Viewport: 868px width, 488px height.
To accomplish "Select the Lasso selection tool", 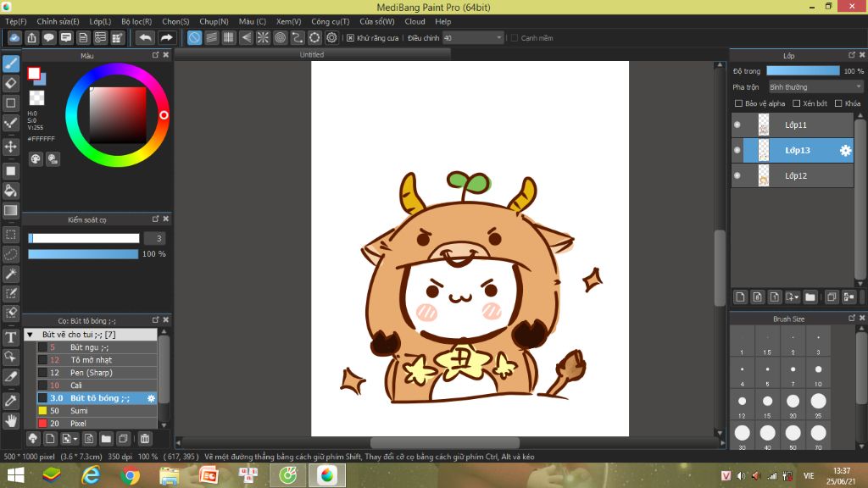I will tap(10, 254).
